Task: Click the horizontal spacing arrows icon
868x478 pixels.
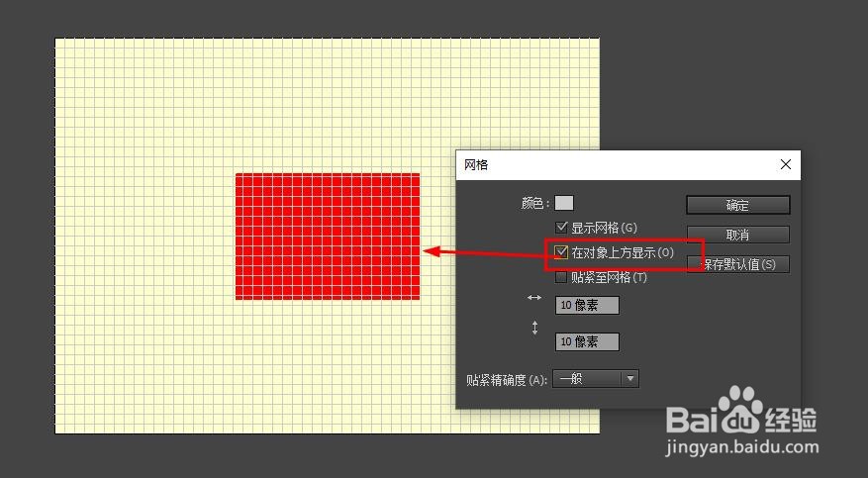Action: [x=534, y=298]
